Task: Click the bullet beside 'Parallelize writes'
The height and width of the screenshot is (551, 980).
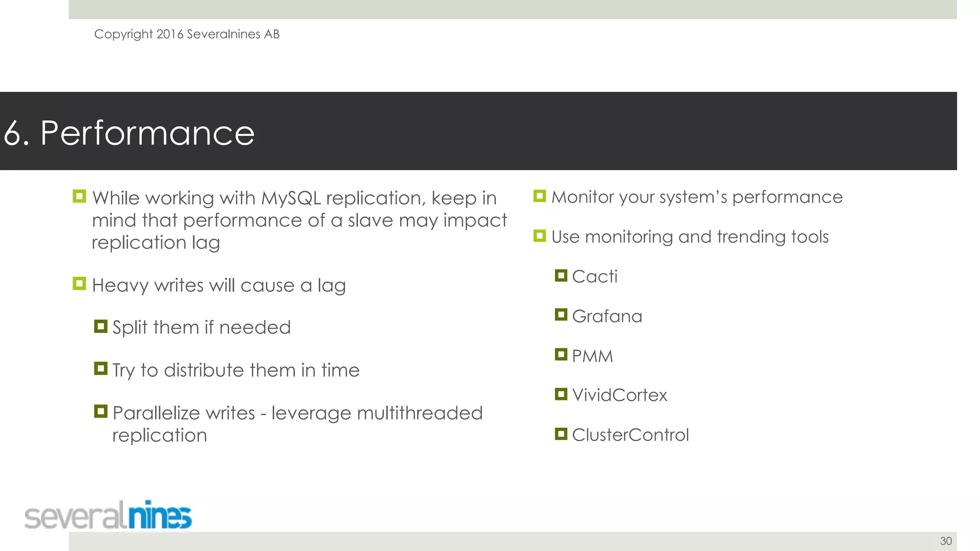Action: pyautogui.click(x=100, y=411)
